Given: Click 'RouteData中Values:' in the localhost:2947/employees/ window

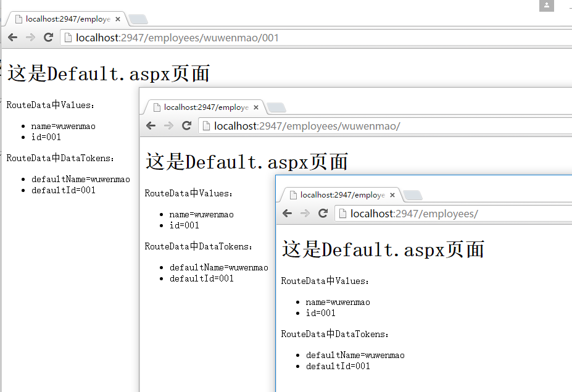Looking at the screenshot, I should (x=325, y=281).
